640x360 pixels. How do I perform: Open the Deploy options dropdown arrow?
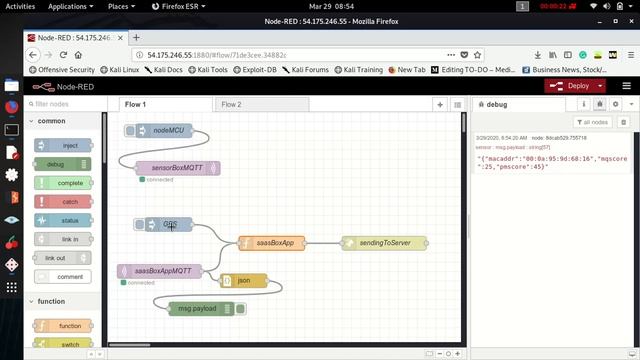[x=600, y=86]
